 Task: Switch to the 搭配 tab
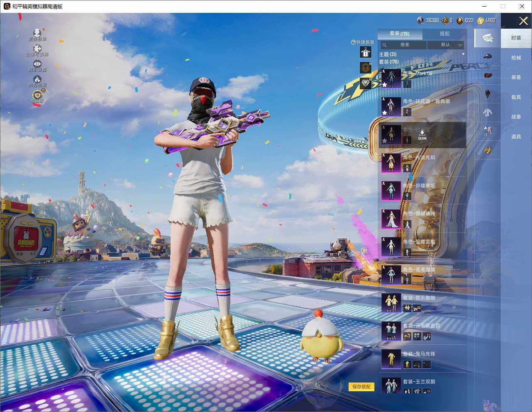444,34
